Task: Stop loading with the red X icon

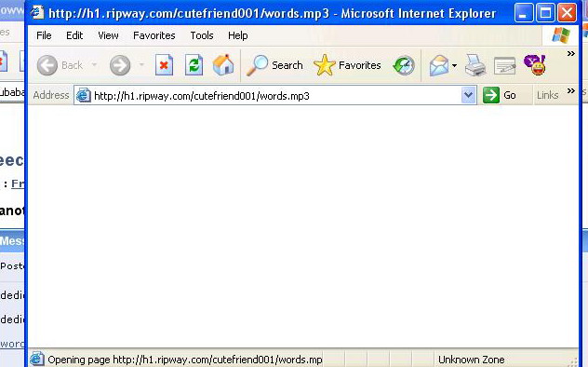Action: click(165, 65)
